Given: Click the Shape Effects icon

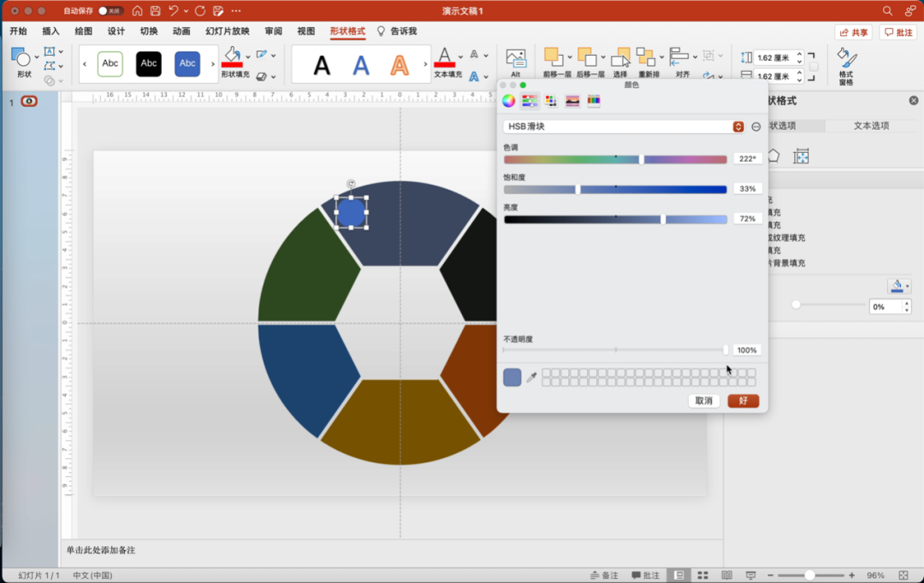Looking at the screenshot, I should 262,77.
